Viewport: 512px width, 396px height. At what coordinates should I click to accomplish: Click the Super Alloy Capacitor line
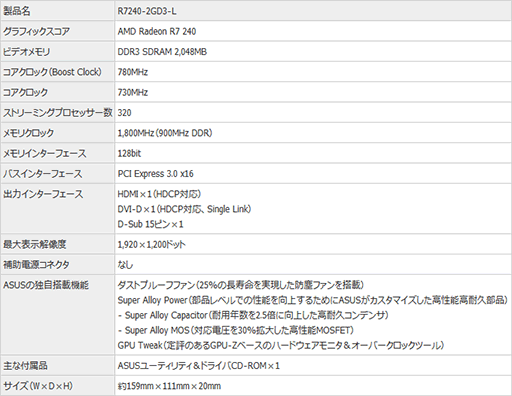tap(253, 315)
